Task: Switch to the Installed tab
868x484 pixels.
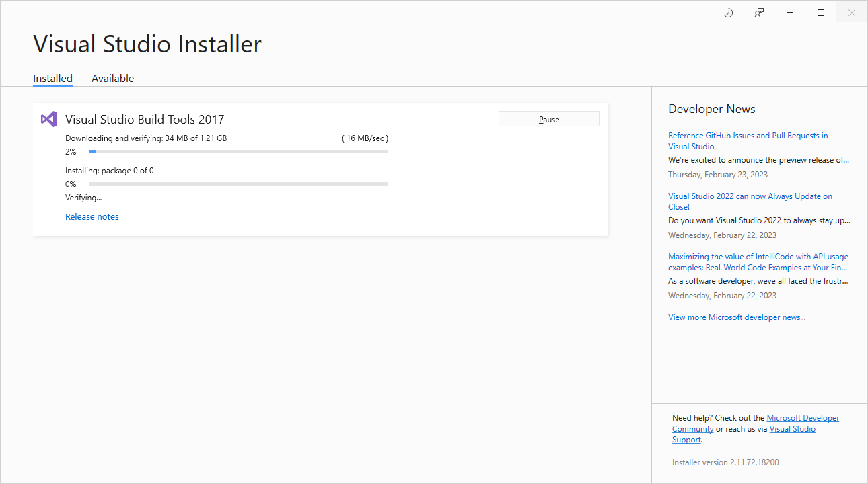Action: (52, 79)
